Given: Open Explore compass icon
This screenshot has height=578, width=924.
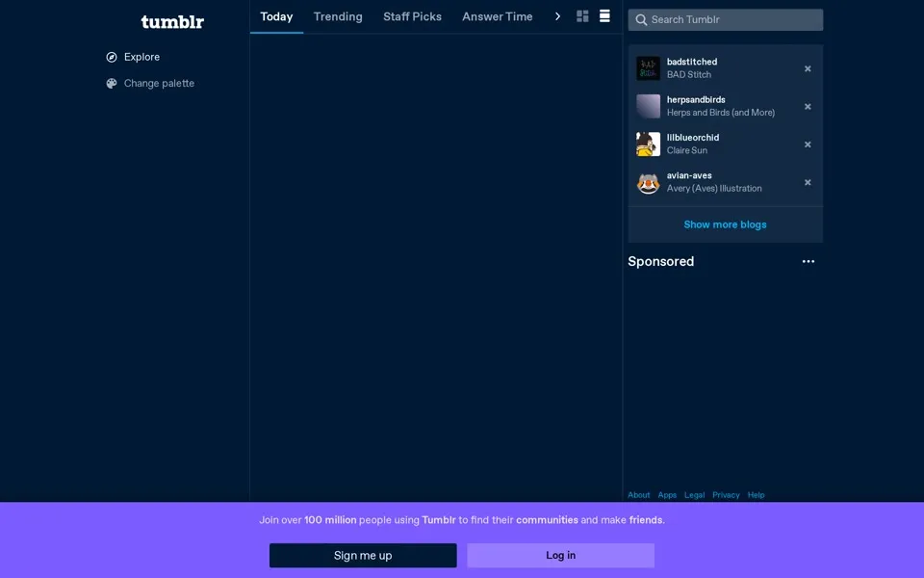Looking at the screenshot, I should [112, 57].
